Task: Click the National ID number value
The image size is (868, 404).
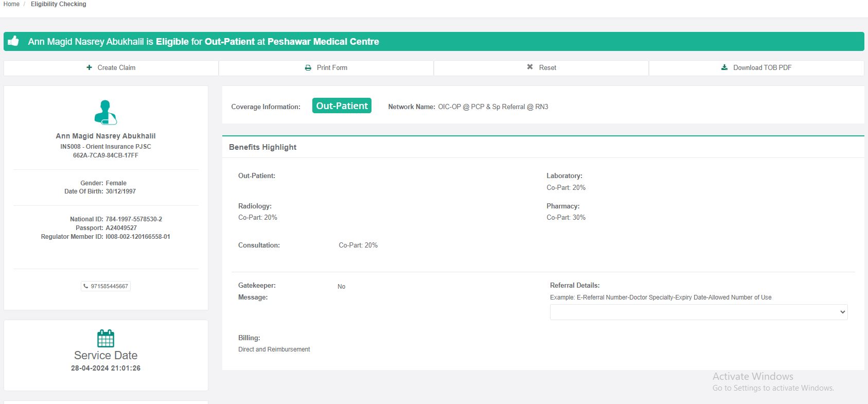Action: click(x=134, y=219)
